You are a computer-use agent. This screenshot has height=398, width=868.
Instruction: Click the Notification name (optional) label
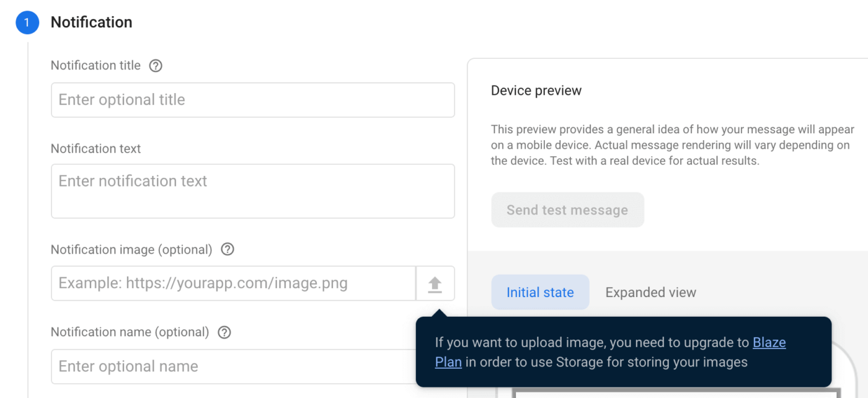[x=130, y=332]
